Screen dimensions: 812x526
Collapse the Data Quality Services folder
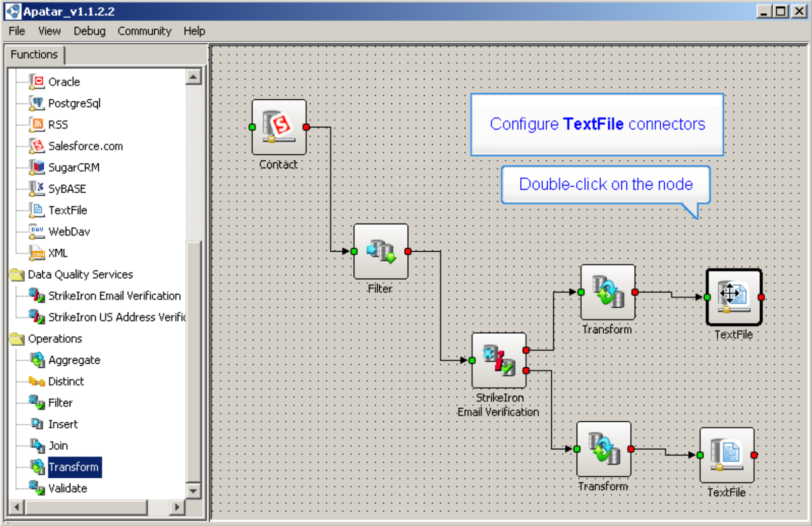[17, 274]
